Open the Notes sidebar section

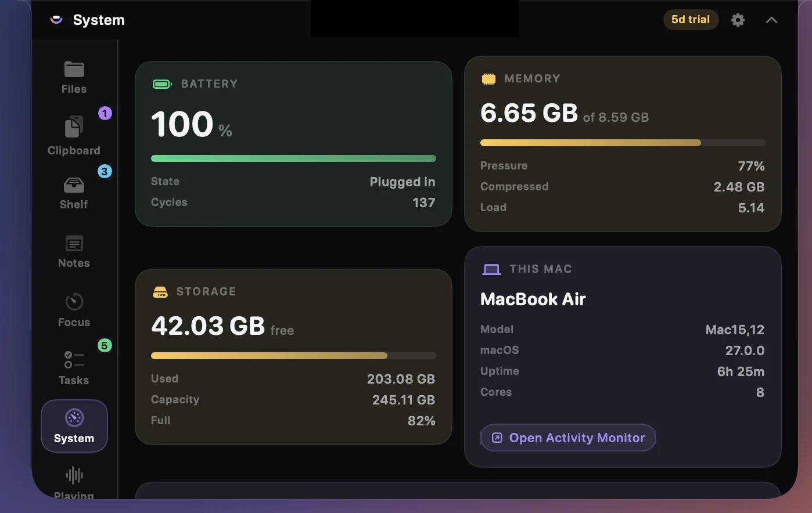(74, 252)
